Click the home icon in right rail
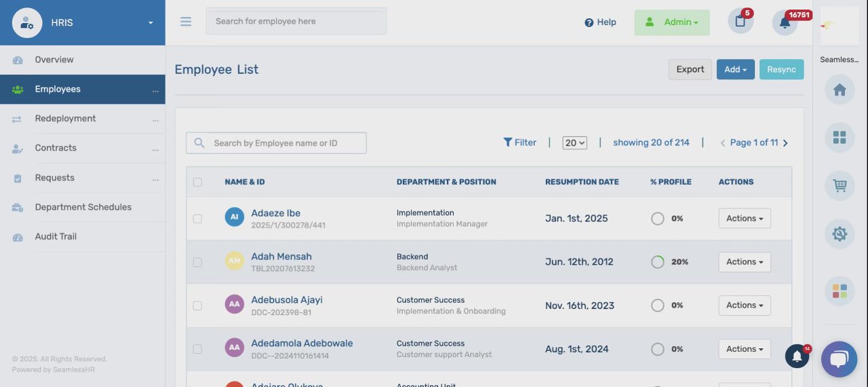Image resolution: width=868 pixels, height=387 pixels. pyautogui.click(x=840, y=90)
